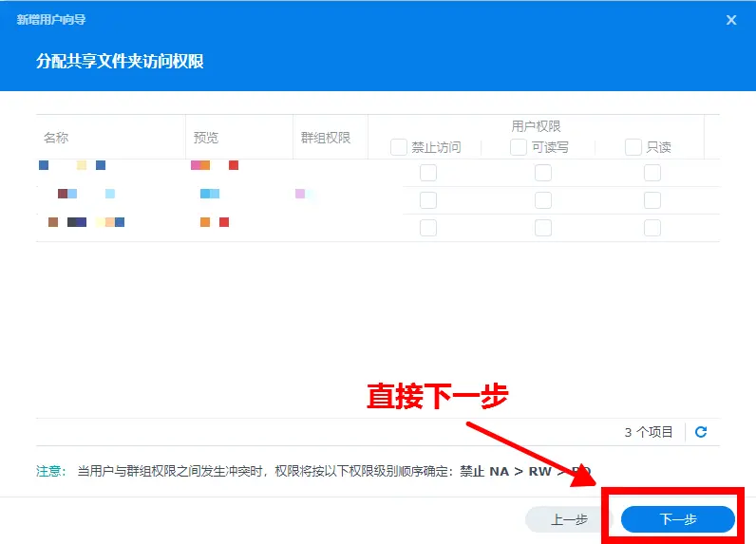Click the 预览 column header
The width and height of the screenshot is (756, 544).
[206, 138]
